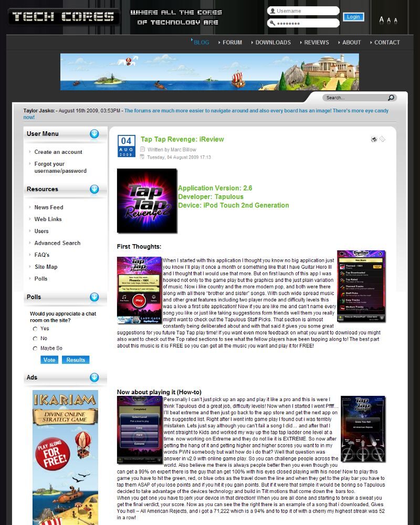This screenshot has height=525, width=420.
Task: Select the medium font size A
Action: coord(389,20)
